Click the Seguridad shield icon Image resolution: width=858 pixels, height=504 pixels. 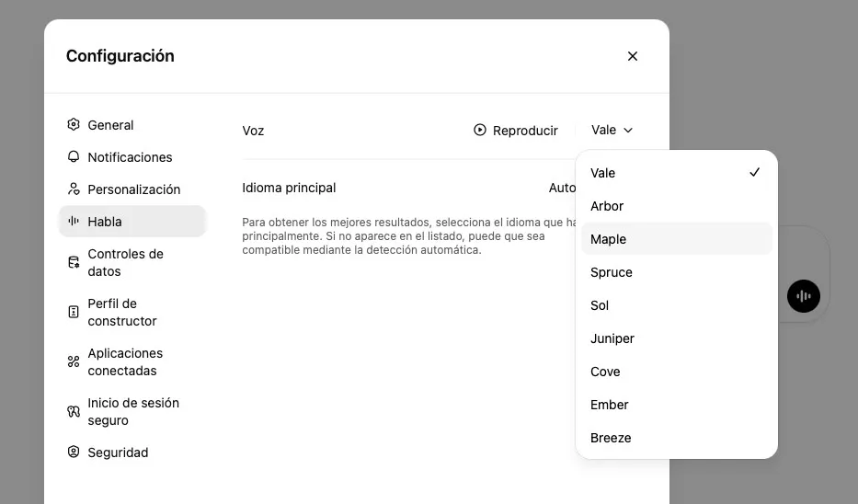[74, 452]
